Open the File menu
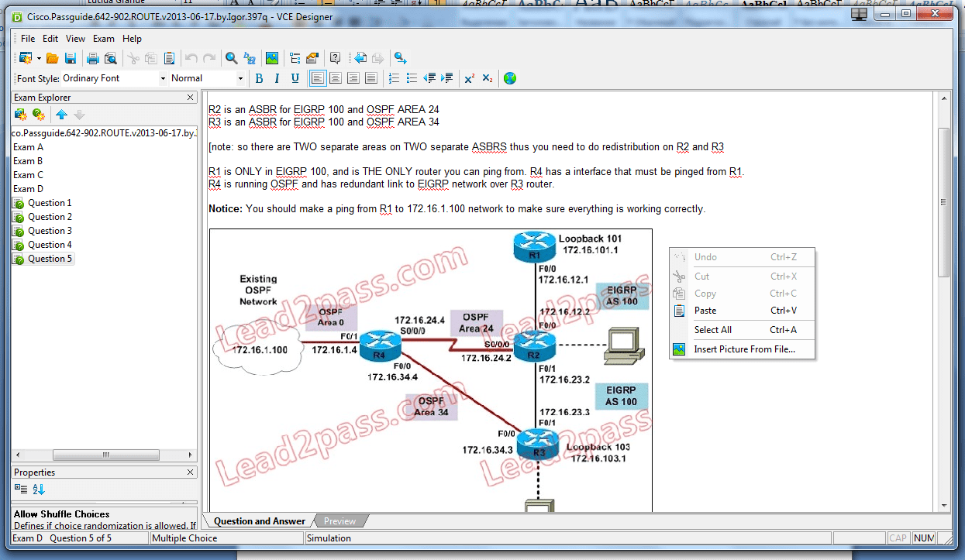The height and width of the screenshot is (560, 965). pos(28,39)
